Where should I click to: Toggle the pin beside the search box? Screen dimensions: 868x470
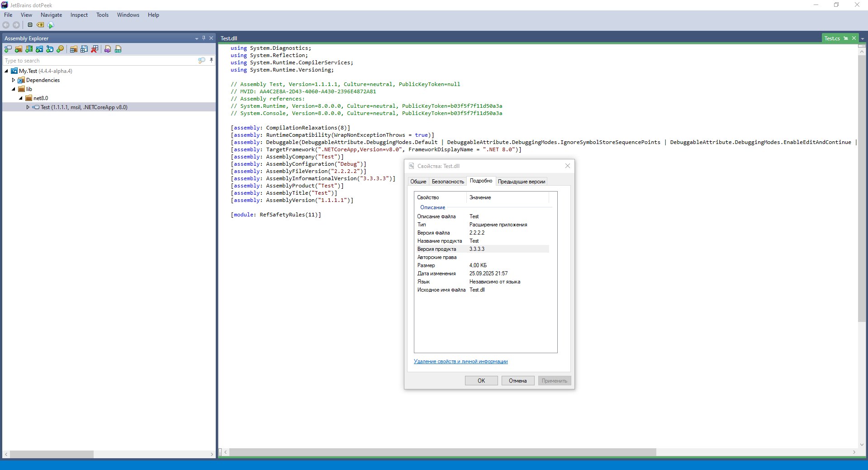211,60
